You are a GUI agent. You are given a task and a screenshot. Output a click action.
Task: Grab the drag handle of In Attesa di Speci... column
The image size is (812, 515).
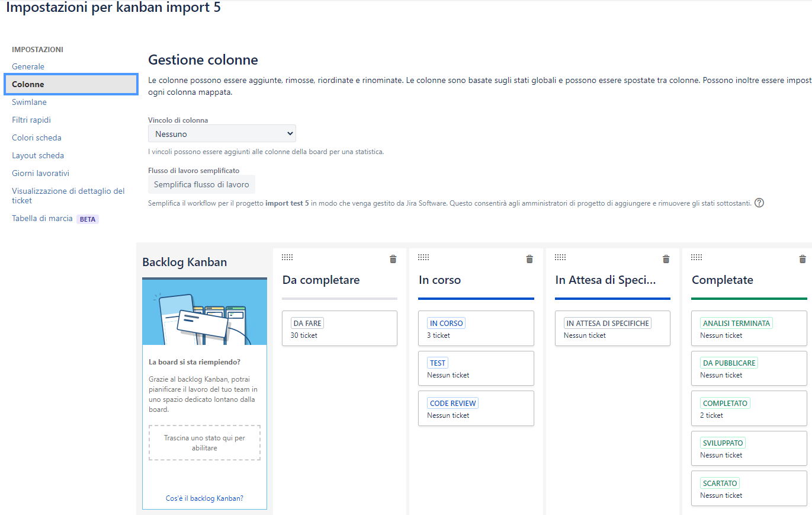[x=560, y=257]
